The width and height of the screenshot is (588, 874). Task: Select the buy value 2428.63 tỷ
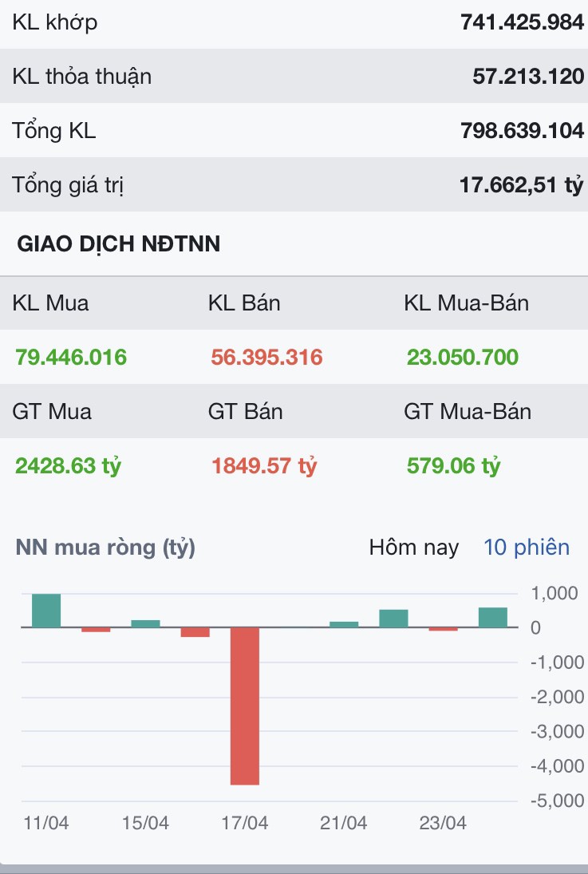point(68,466)
